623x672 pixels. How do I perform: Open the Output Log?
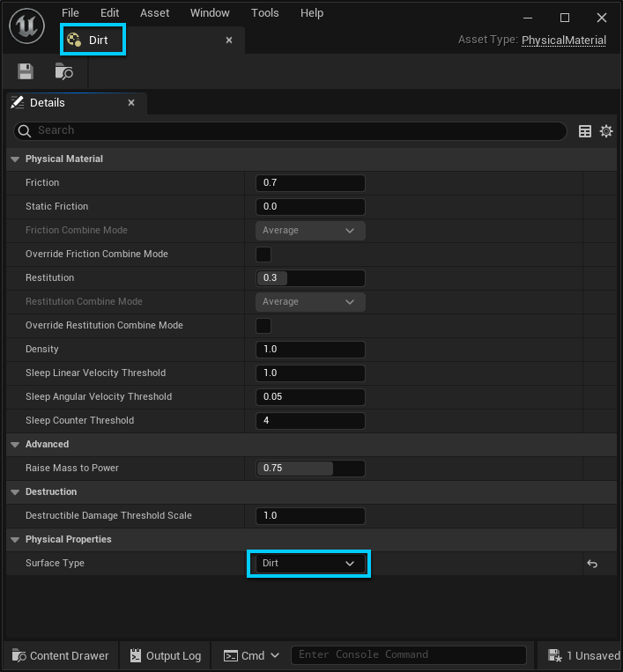click(166, 655)
